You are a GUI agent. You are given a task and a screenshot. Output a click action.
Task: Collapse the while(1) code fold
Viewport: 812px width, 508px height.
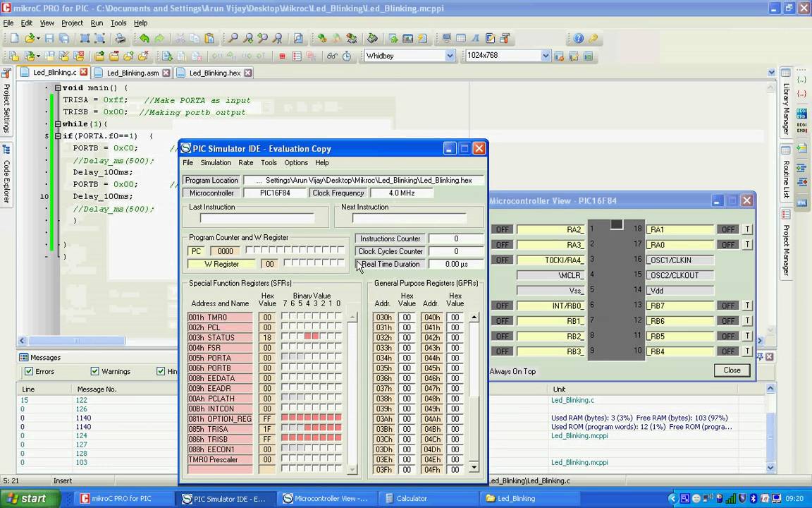(x=58, y=124)
